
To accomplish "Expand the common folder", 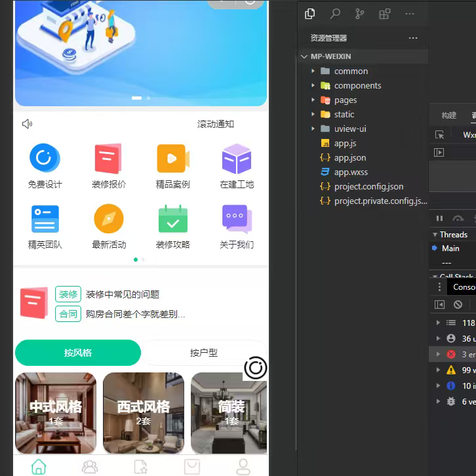I will [313, 71].
